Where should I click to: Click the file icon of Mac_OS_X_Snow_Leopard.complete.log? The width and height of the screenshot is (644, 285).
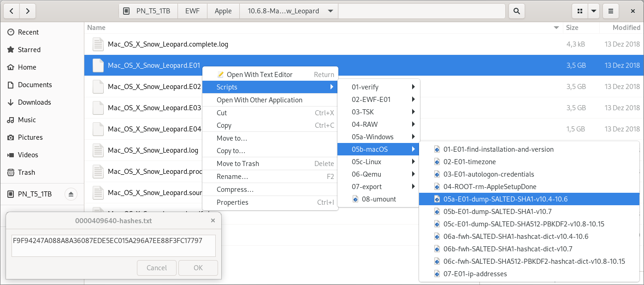point(98,44)
